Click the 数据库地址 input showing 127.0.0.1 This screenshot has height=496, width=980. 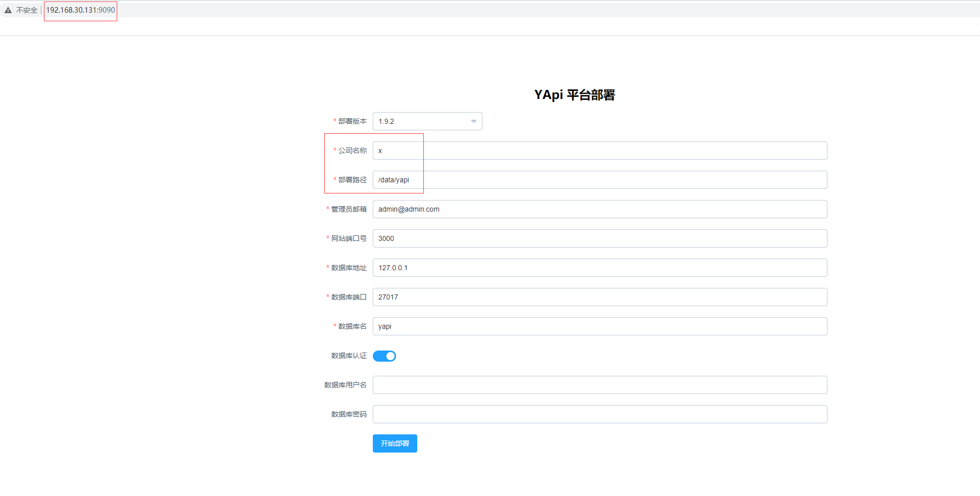[x=600, y=268]
